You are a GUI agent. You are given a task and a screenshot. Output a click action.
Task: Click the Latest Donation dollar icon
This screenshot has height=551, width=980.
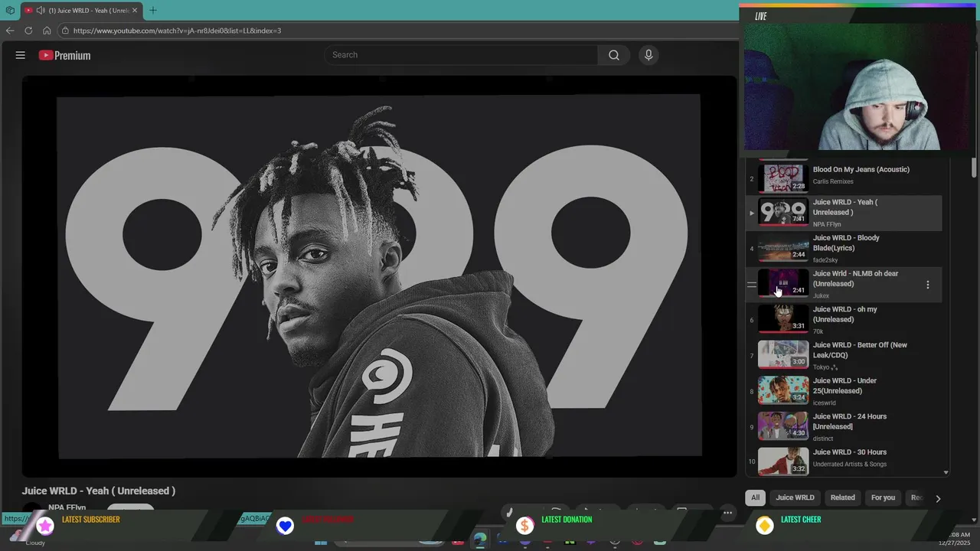(x=524, y=526)
